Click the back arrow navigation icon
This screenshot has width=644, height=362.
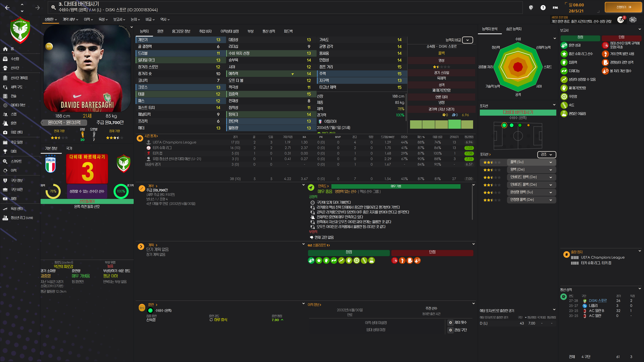(7, 8)
